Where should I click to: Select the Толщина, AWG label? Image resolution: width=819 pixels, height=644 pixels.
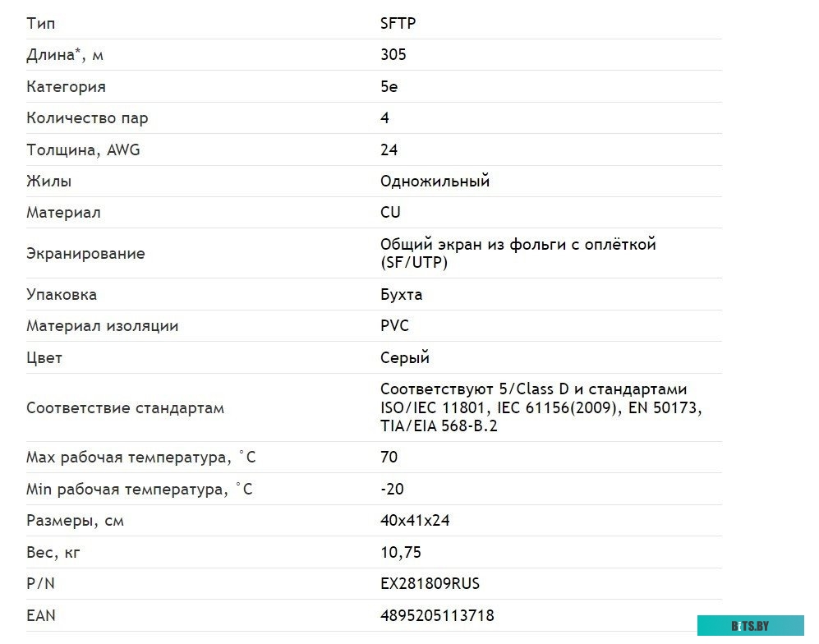(83, 149)
